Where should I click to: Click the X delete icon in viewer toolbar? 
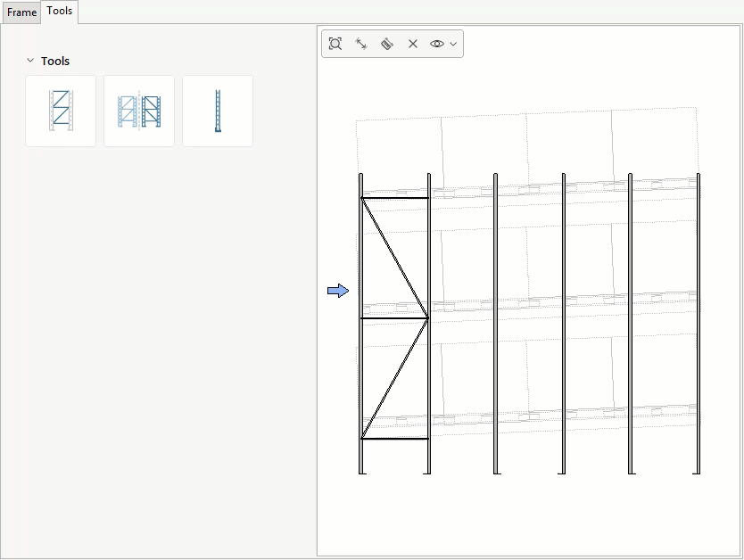(x=413, y=44)
